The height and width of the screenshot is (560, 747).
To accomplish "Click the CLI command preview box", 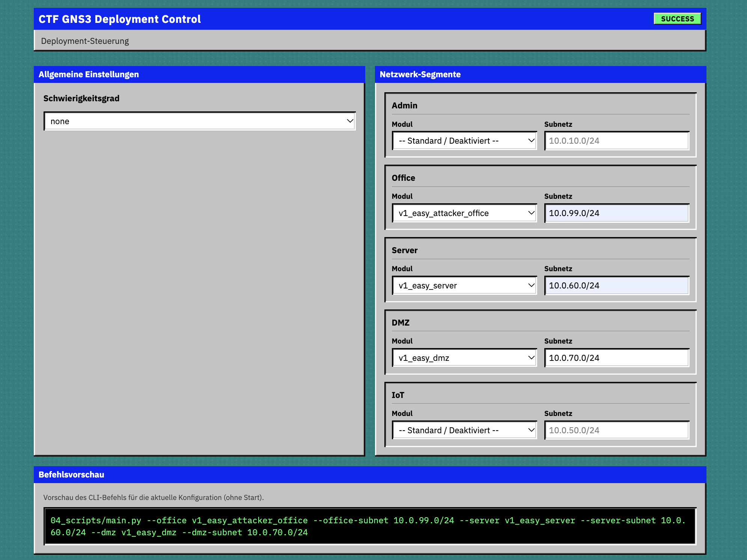I will (x=370, y=526).
